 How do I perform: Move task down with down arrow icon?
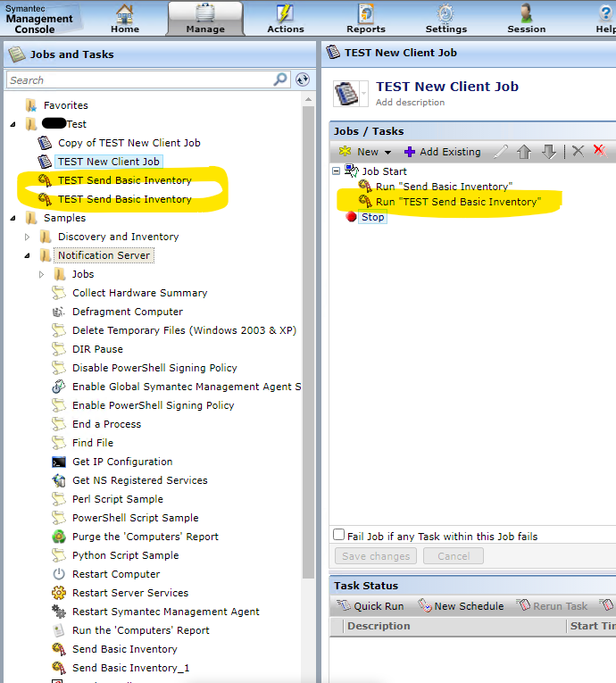pyautogui.click(x=548, y=152)
